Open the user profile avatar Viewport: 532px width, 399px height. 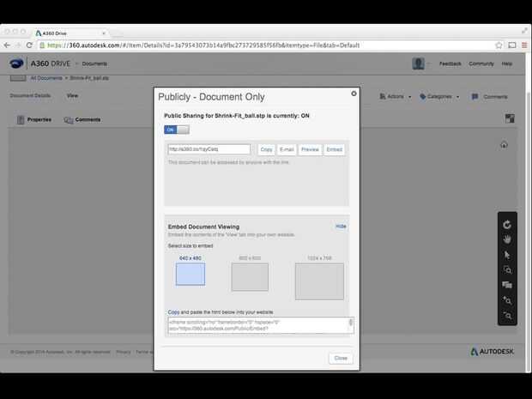point(418,63)
